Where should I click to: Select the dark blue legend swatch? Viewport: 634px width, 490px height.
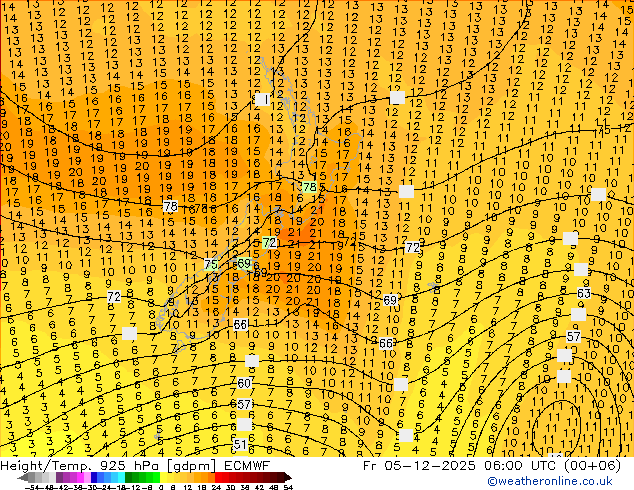pyautogui.click(x=94, y=478)
